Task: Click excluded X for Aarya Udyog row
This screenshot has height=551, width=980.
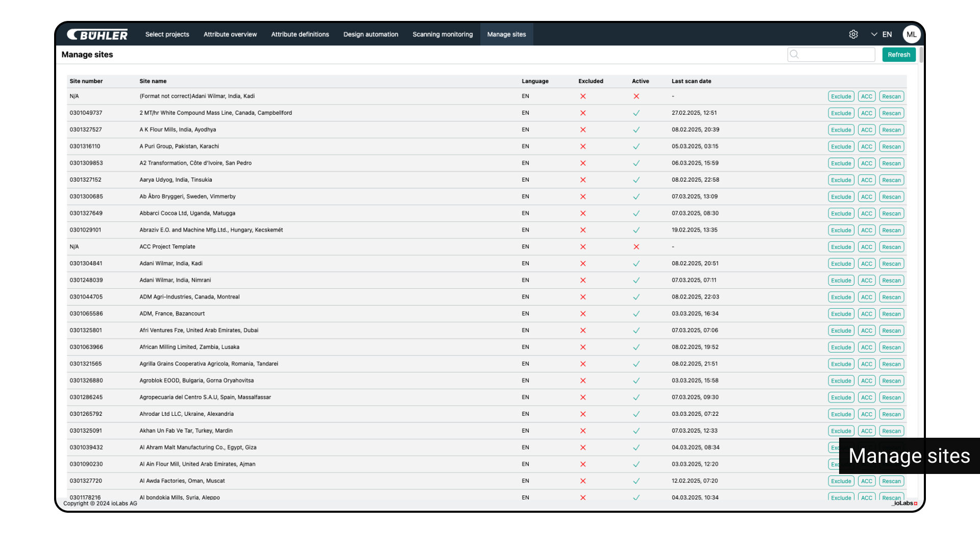Action: pyautogui.click(x=583, y=180)
